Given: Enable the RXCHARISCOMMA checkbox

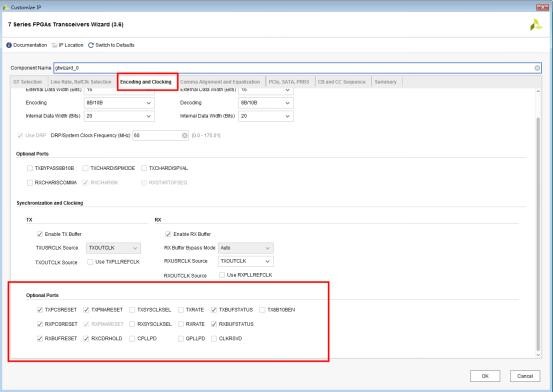Looking at the screenshot, I should pos(30,182).
